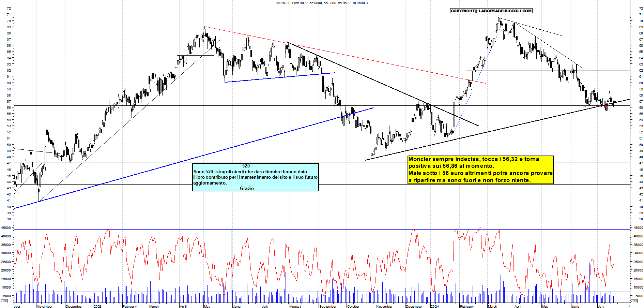This screenshot has height=308, width=644.
Task: Click the 5000 label on right volume axis
Action: (x=639, y=296)
